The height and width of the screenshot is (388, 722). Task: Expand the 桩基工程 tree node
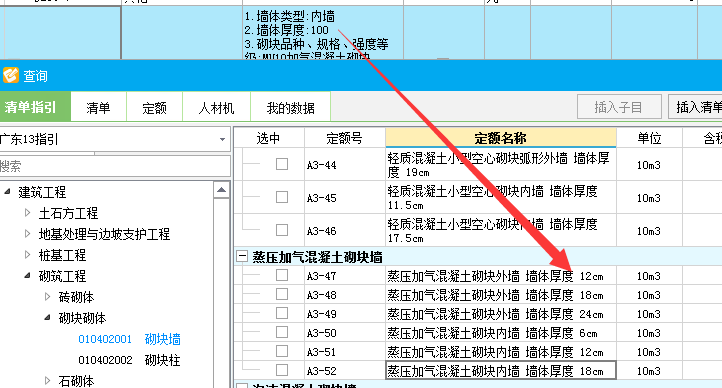pos(27,255)
